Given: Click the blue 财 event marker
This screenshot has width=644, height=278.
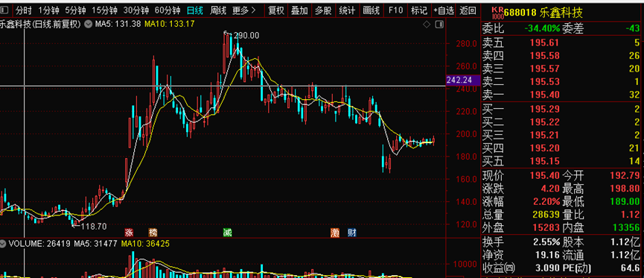Looking at the screenshot, I should 352,233.
